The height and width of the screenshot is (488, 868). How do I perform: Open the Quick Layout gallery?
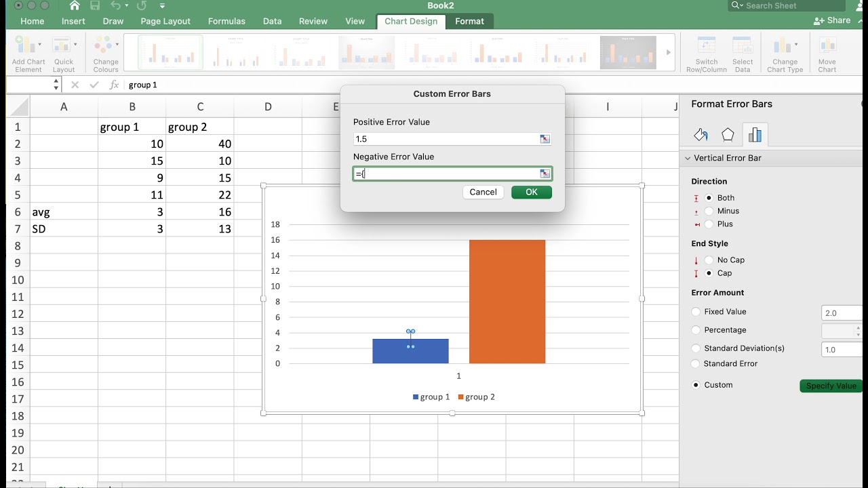tap(64, 54)
